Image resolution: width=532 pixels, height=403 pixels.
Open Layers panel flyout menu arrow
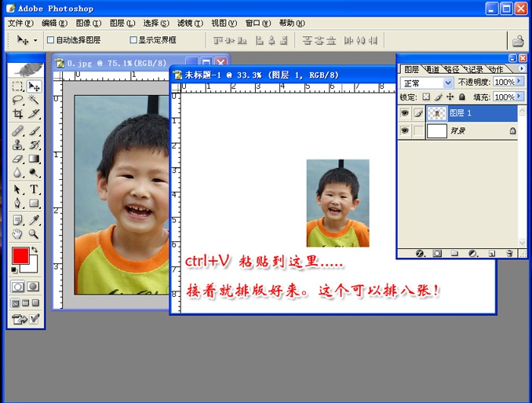522,68
